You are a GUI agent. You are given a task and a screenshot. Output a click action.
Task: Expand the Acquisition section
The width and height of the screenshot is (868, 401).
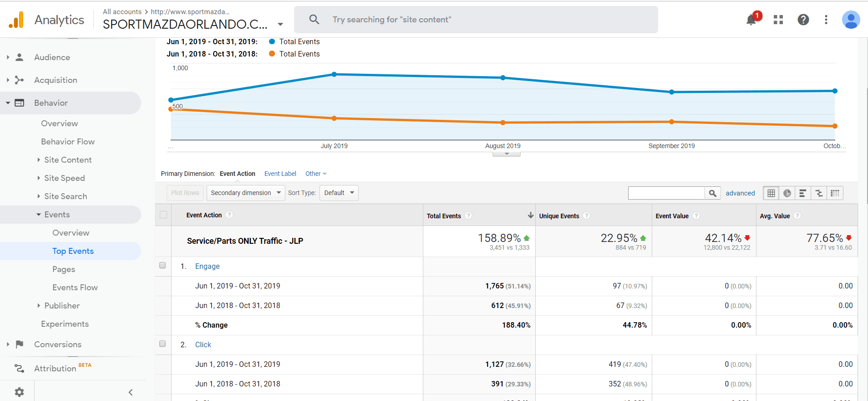click(8, 80)
